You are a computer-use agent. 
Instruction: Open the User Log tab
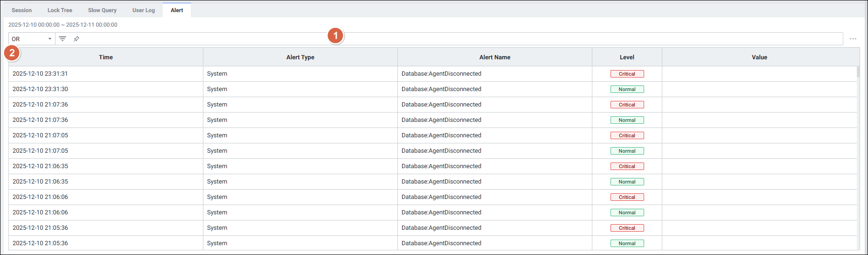coord(143,10)
